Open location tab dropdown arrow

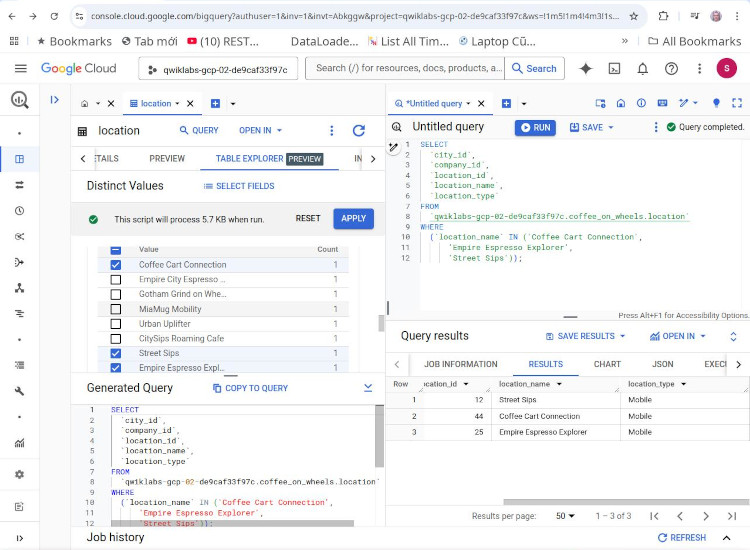point(177,103)
